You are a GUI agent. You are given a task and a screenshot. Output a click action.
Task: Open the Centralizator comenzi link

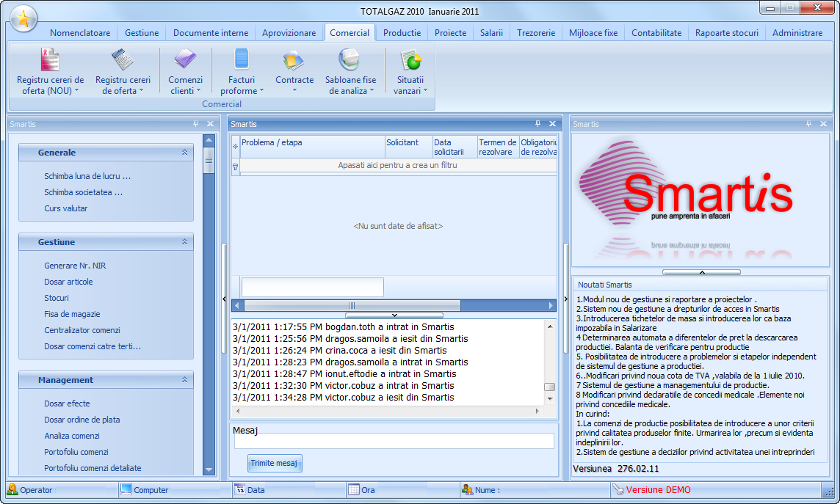coord(82,330)
